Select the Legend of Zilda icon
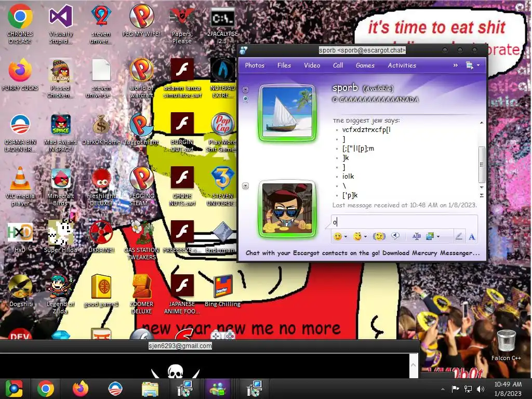The width and height of the screenshot is (532, 399). [x=60, y=294]
